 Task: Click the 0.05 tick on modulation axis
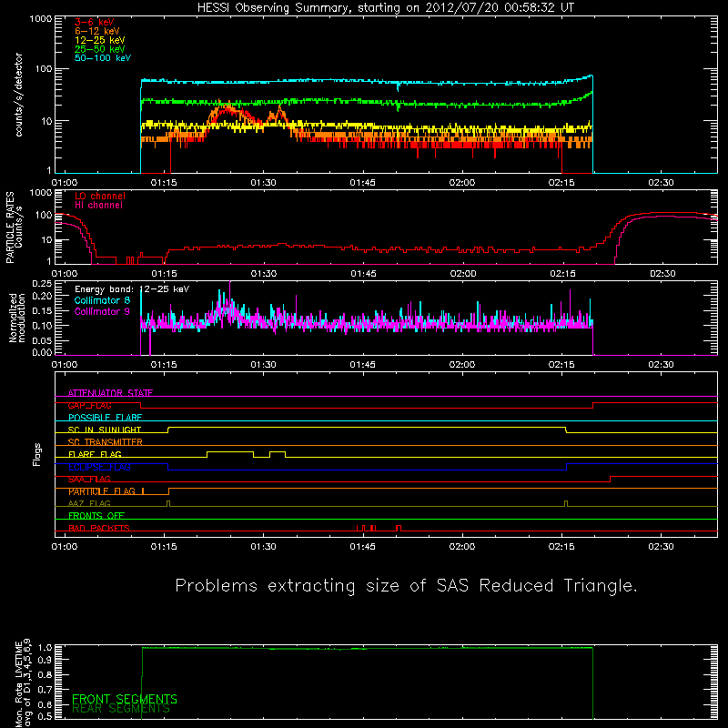click(42, 340)
